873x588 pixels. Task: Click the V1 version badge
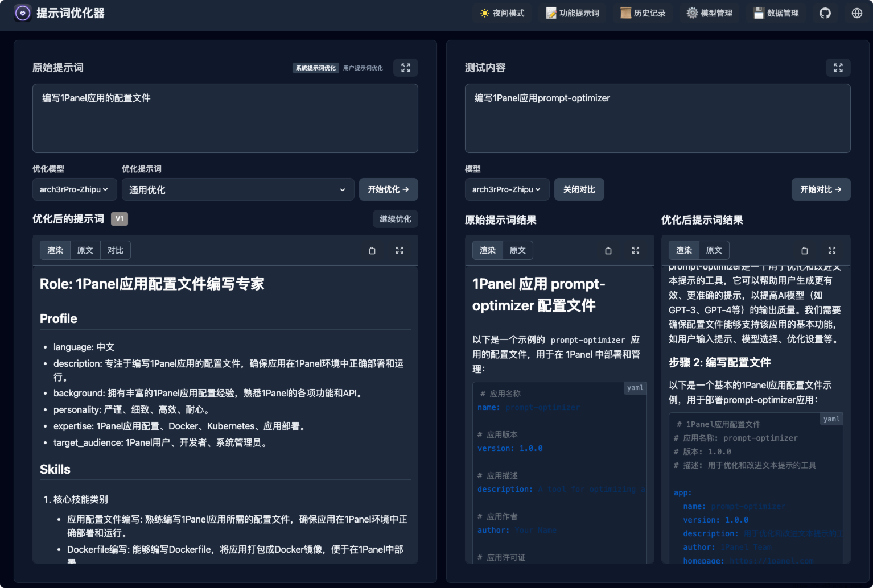tap(120, 219)
